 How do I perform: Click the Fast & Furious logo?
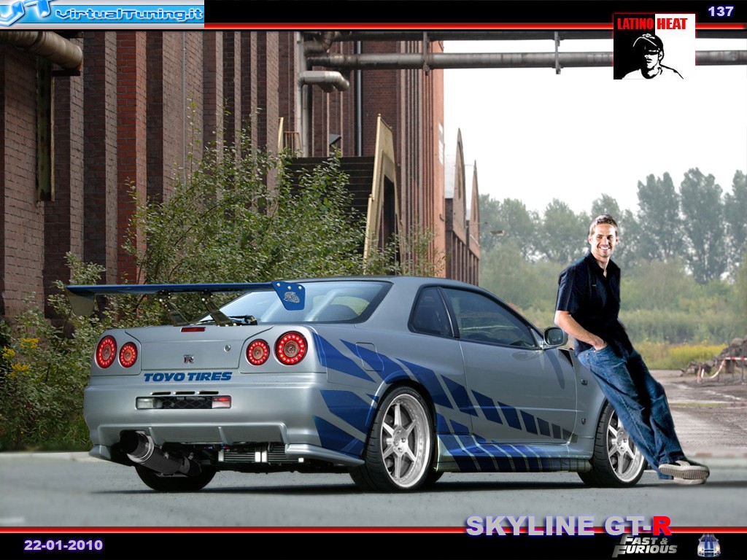[x=645, y=546]
